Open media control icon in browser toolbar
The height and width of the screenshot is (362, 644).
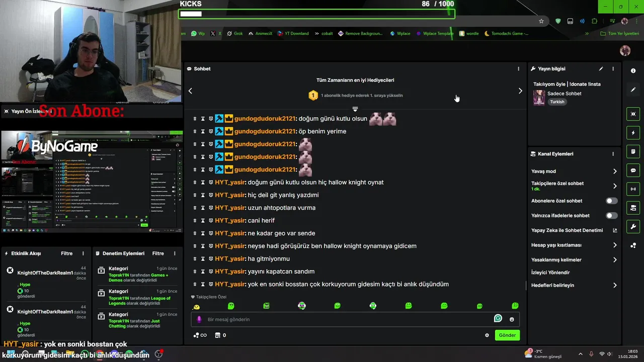click(x=612, y=21)
